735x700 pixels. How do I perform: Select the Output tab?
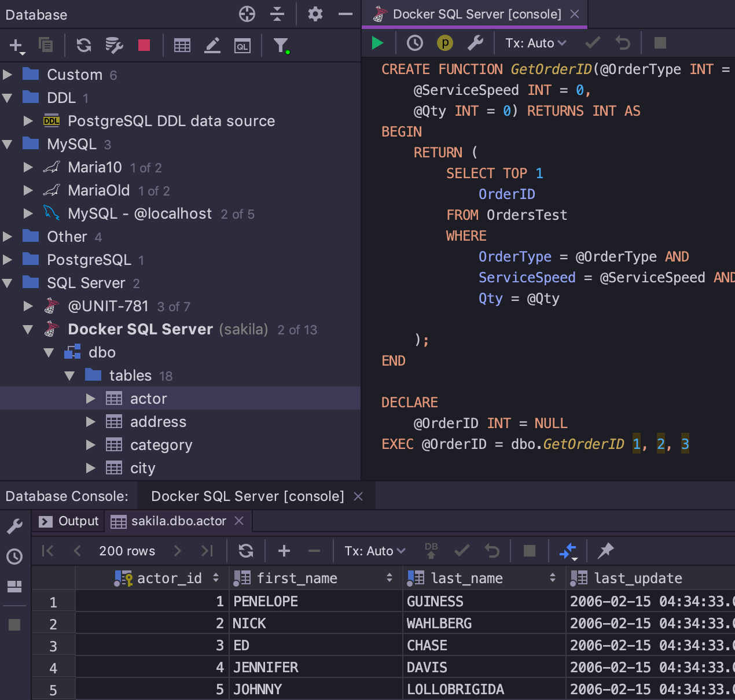pos(68,521)
